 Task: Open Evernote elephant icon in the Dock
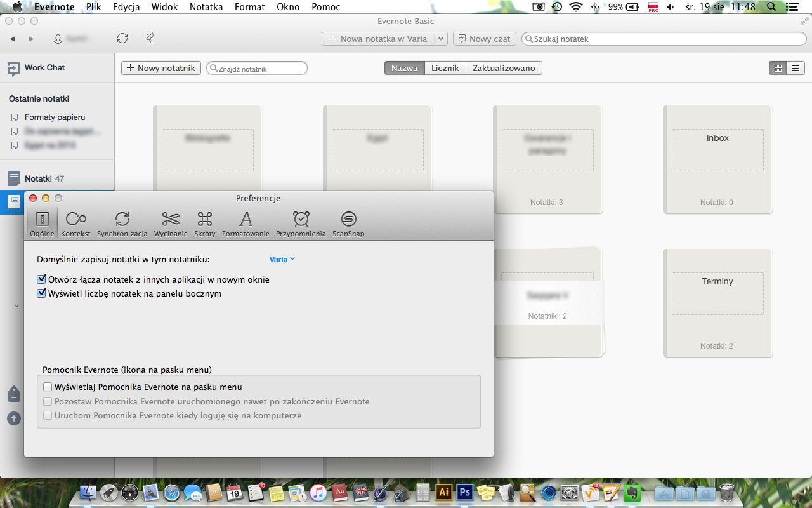[631, 492]
